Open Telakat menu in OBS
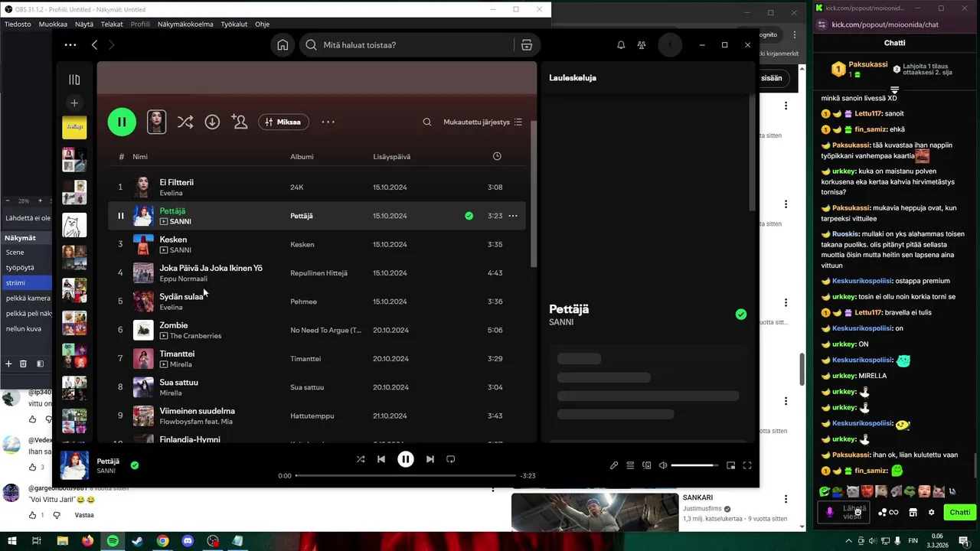This screenshot has height=551, width=980. 112,24
